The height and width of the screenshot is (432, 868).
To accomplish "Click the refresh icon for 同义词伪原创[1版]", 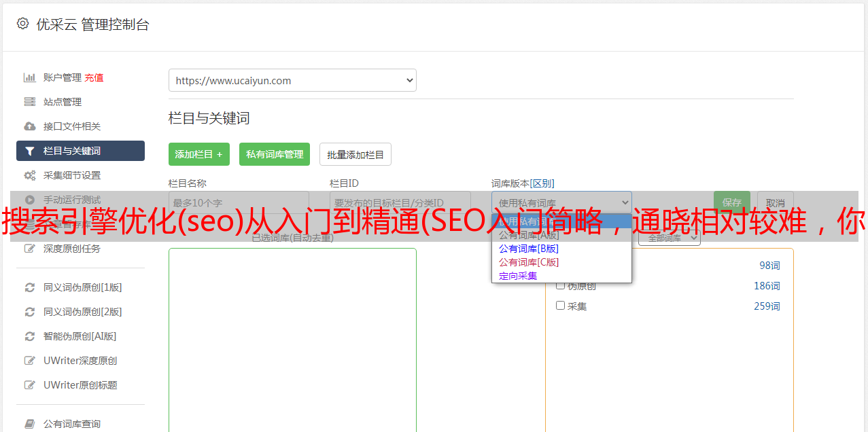I will pyautogui.click(x=30, y=287).
